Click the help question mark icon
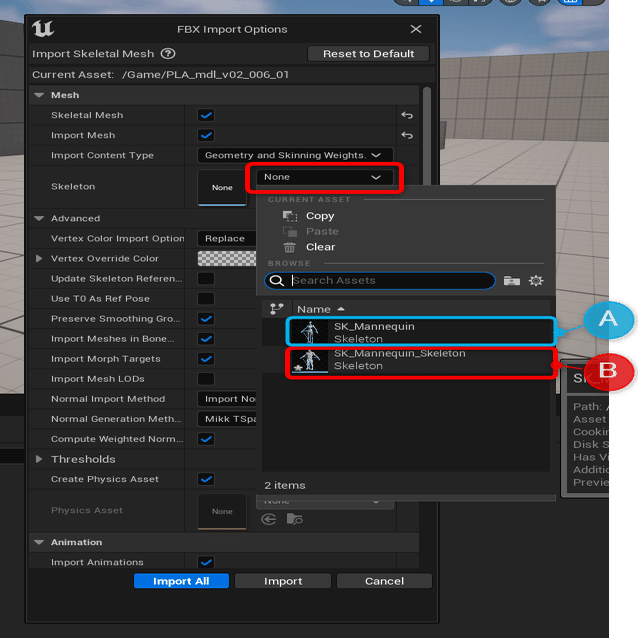Image resolution: width=638 pixels, height=638 pixels. [168, 54]
